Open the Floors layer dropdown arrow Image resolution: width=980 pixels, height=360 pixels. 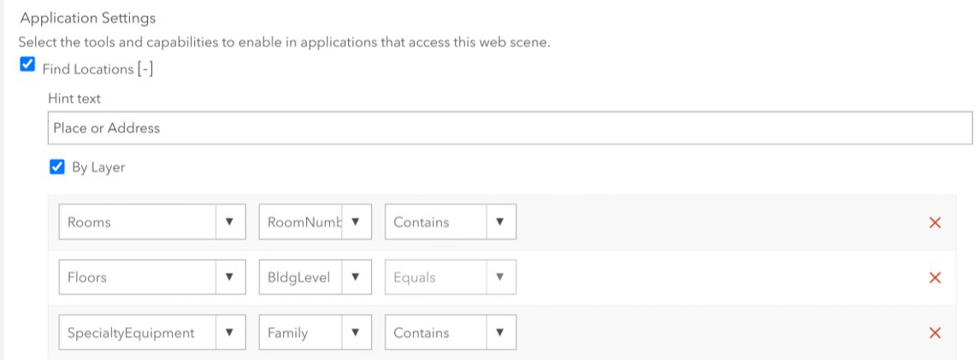(x=229, y=277)
